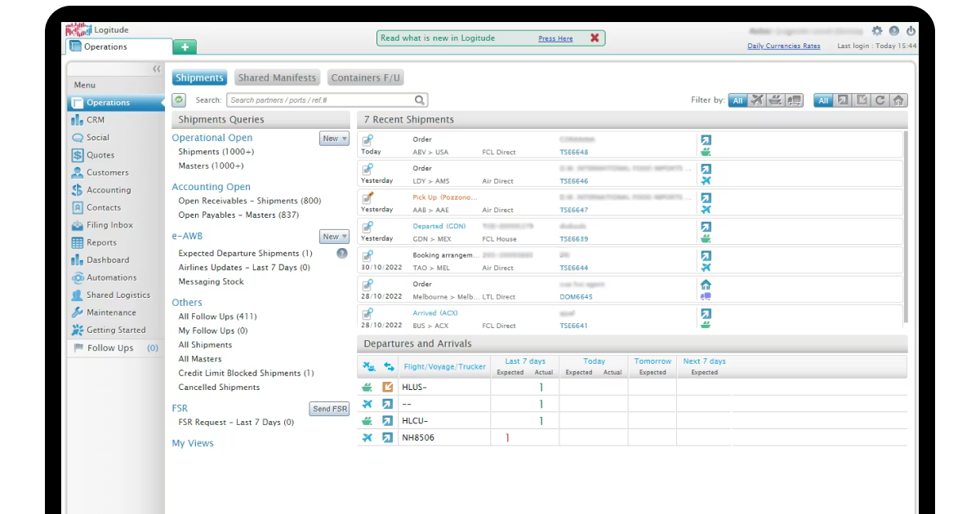Viewport: 980px width, 514px height.
Task: Open Follow Ups (0) in side menu
Action: coord(116,348)
